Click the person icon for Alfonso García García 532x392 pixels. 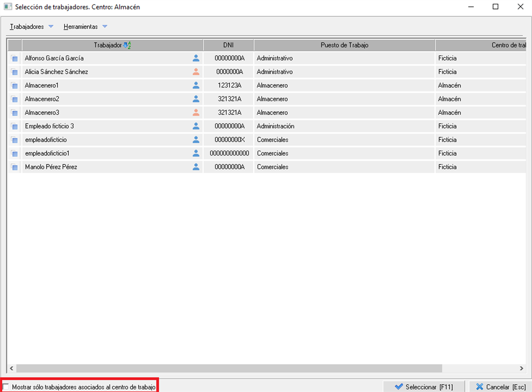pos(196,58)
